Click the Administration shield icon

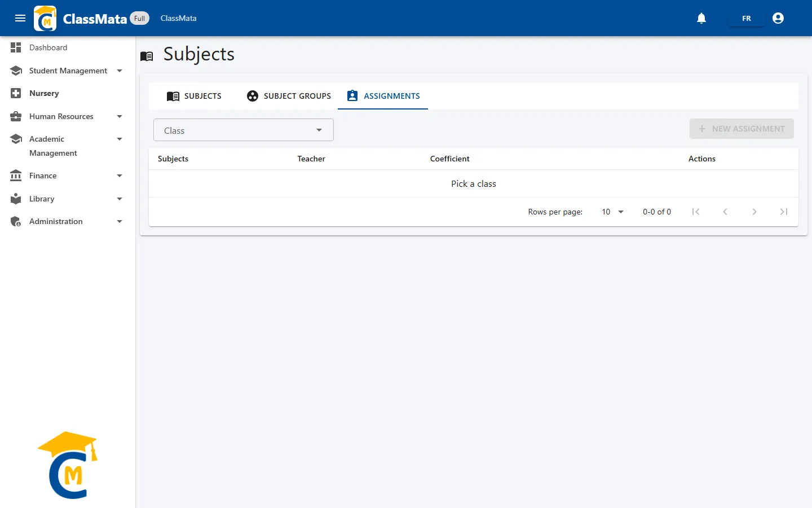pos(16,221)
